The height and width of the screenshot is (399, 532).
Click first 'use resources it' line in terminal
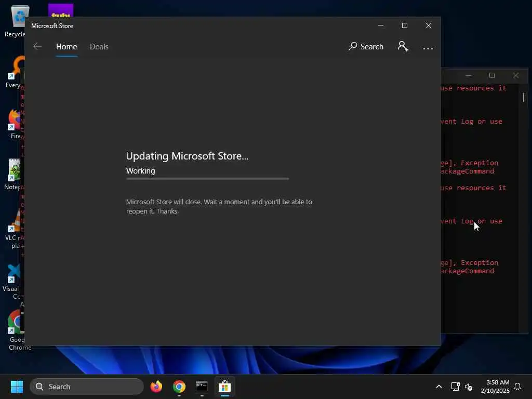tap(473, 88)
